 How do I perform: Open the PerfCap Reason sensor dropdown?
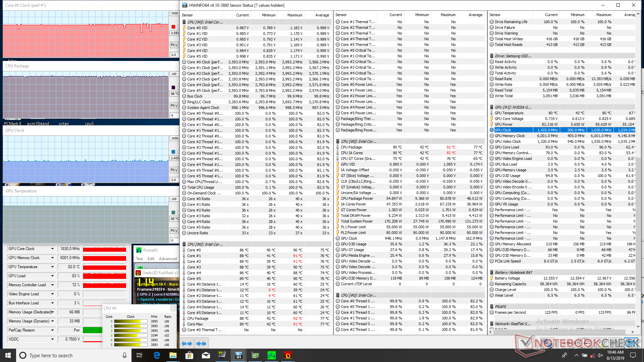pyautogui.click(x=52, y=330)
